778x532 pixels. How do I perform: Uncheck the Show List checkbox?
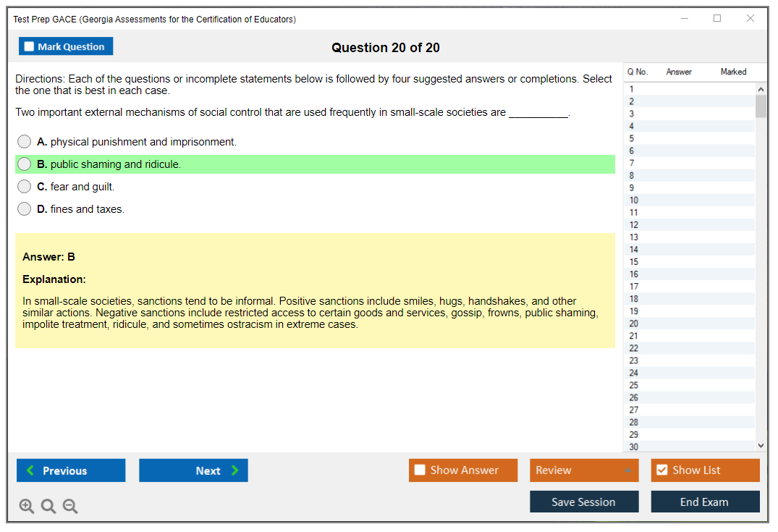[661, 470]
